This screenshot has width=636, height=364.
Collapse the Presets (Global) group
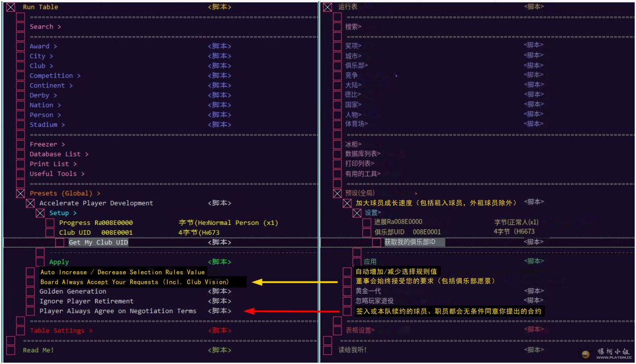(x=21, y=194)
